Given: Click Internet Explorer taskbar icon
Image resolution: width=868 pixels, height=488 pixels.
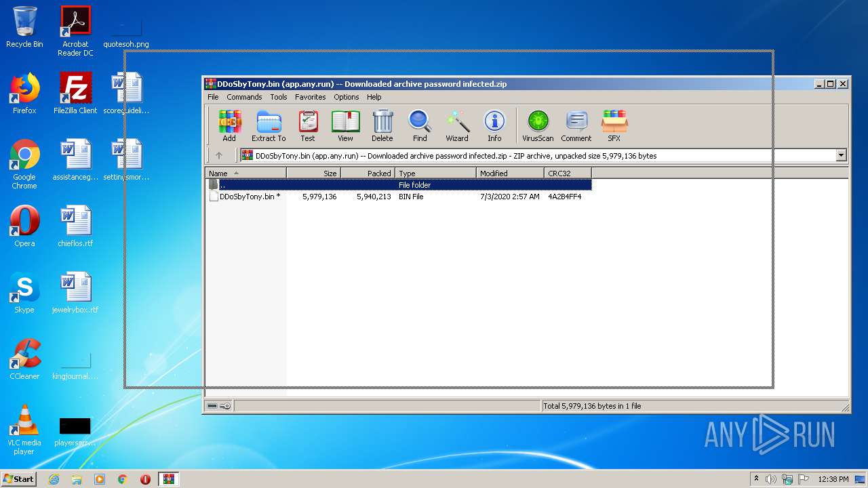Looking at the screenshot, I should (x=54, y=479).
